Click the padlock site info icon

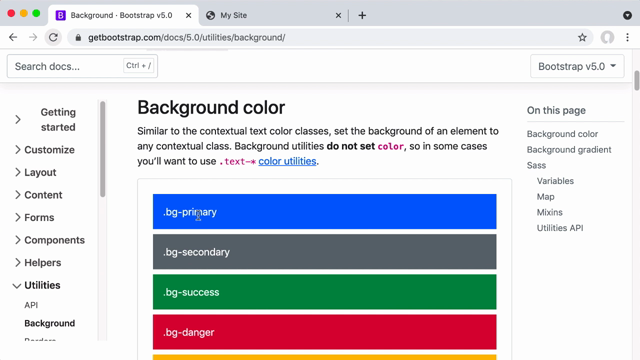coord(78,38)
